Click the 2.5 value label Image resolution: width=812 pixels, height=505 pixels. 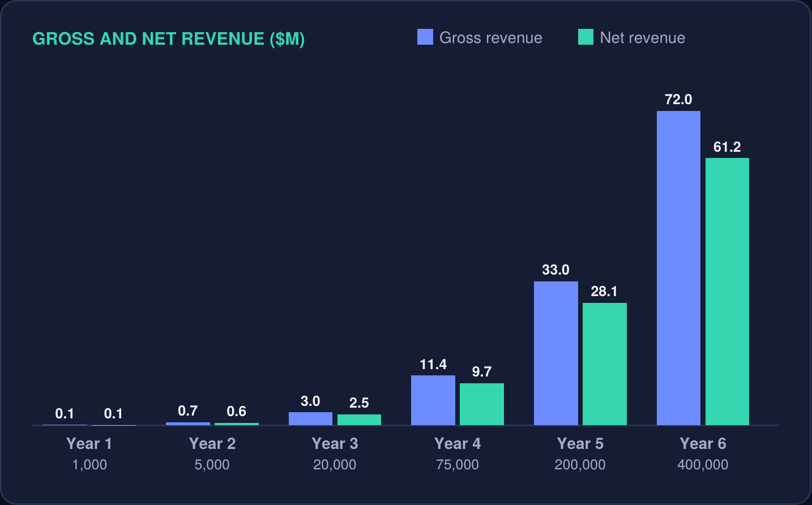click(359, 403)
